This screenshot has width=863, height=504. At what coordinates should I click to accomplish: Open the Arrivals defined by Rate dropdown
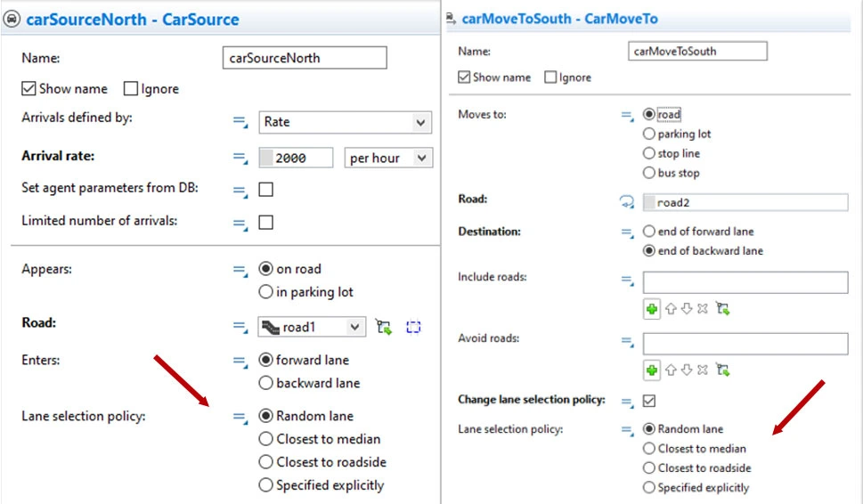pyautogui.click(x=345, y=122)
